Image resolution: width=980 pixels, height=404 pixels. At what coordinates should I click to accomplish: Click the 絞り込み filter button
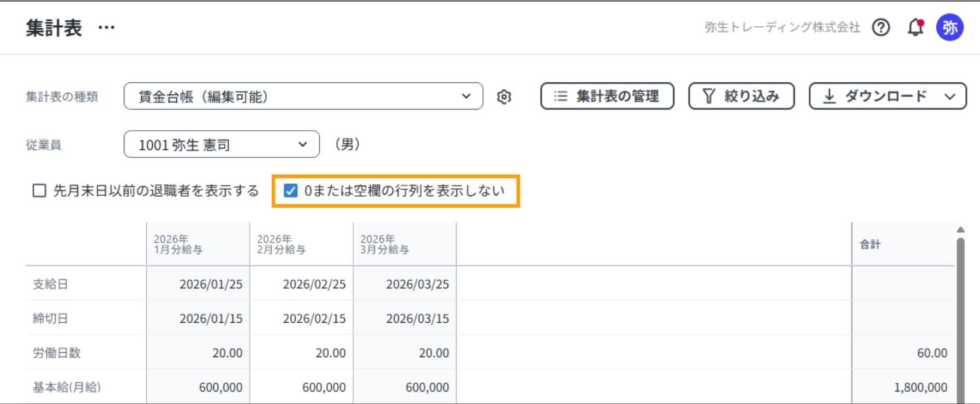point(741,96)
